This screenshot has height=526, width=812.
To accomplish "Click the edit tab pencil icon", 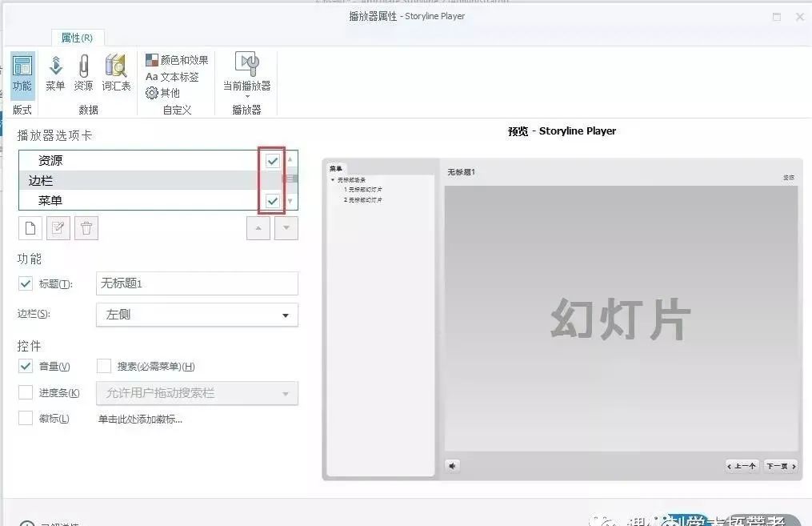I will pyautogui.click(x=58, y=228).
